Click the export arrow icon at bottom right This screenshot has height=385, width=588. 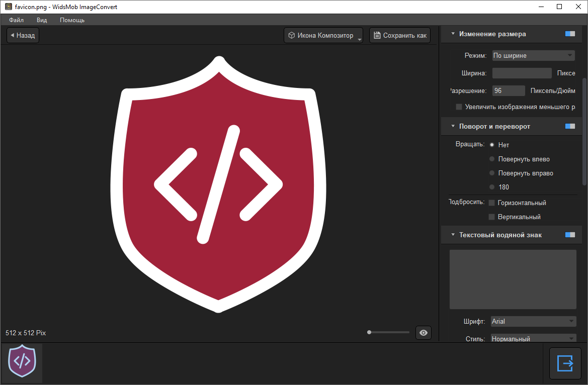click(565, 363)
